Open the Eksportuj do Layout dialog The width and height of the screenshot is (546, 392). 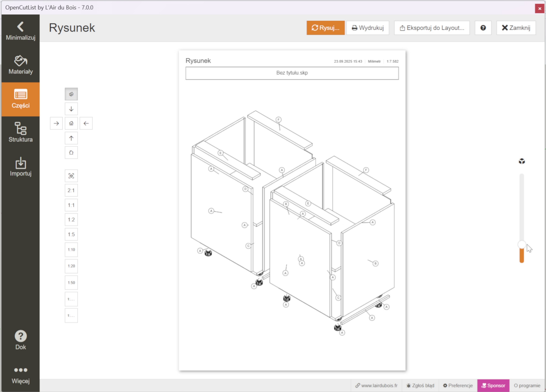point(432,28)
